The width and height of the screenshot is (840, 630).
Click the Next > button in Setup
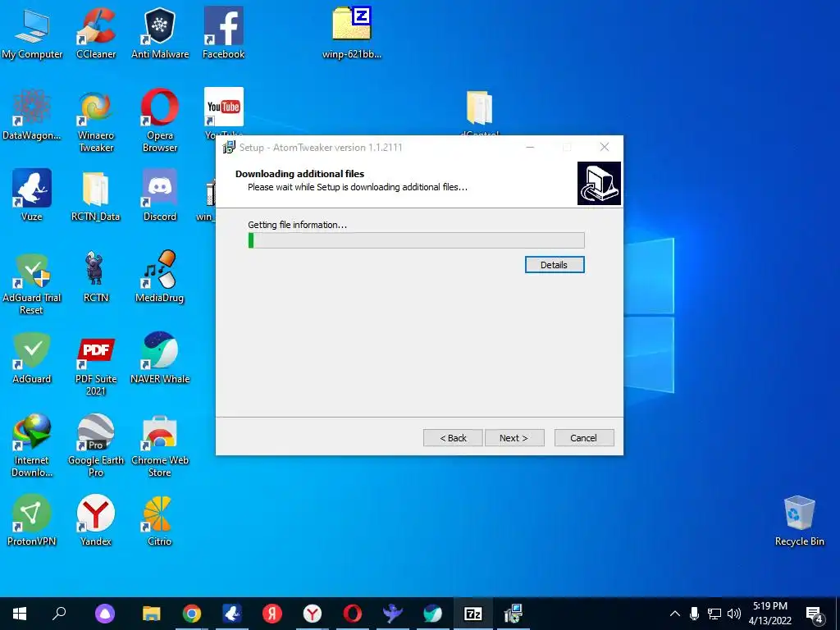pyautogui.click(x=514, y=438)
